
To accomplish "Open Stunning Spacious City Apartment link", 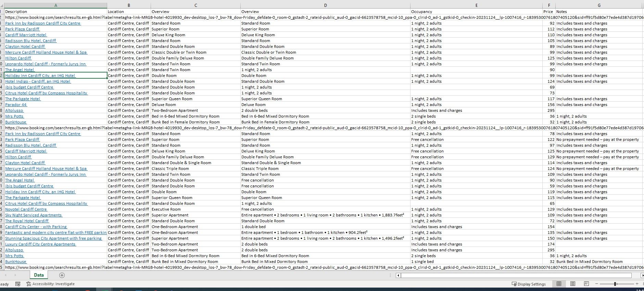I will [x=53, y=238].
